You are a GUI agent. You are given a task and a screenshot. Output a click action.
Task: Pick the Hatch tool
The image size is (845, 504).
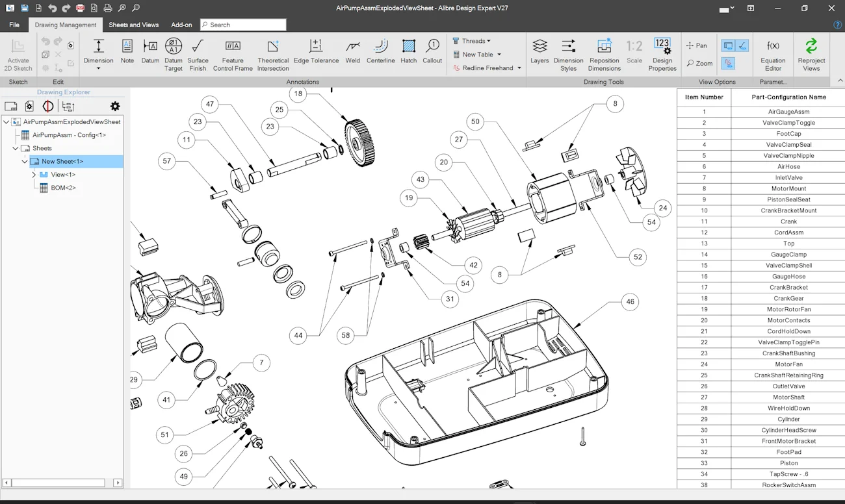pyautogui.click(x=409, y=52)
